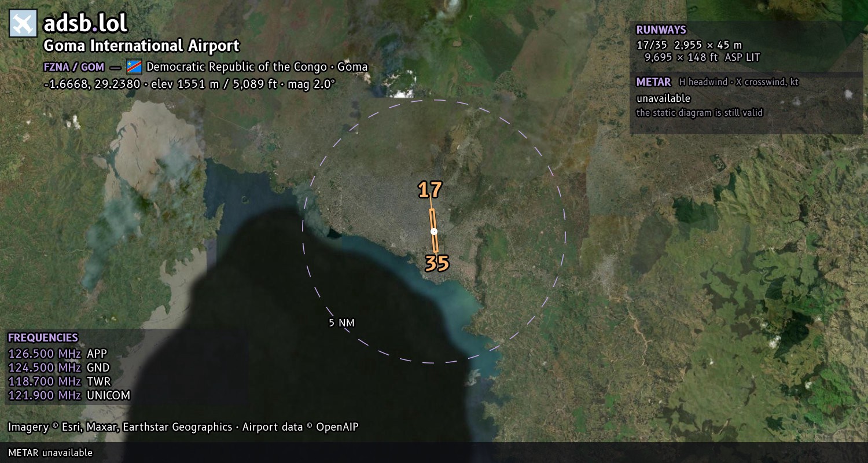Select "the static diagram is still valid" note

[699, 113]
